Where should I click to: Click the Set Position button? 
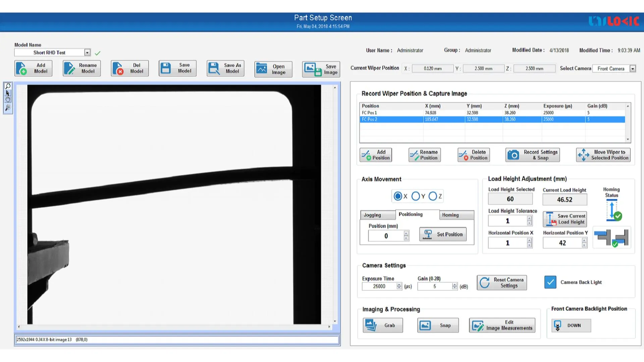point(443,234)
